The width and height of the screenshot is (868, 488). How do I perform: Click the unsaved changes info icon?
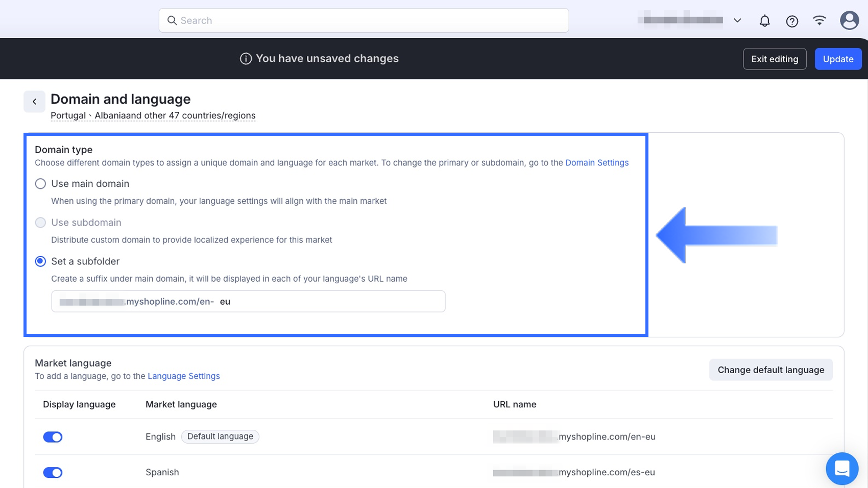coord(246,59)
